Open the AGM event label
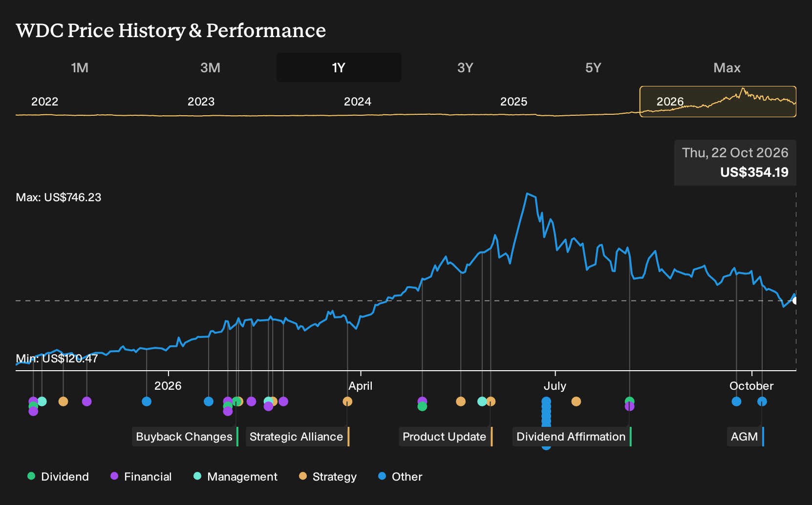The height and width of the screenshot is (505, 812). coord(745,437)
